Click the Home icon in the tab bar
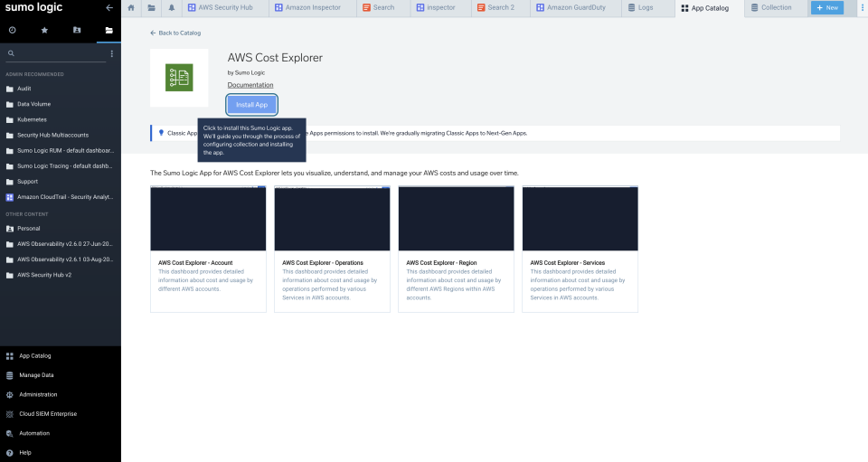 click(x=131, y=8)
